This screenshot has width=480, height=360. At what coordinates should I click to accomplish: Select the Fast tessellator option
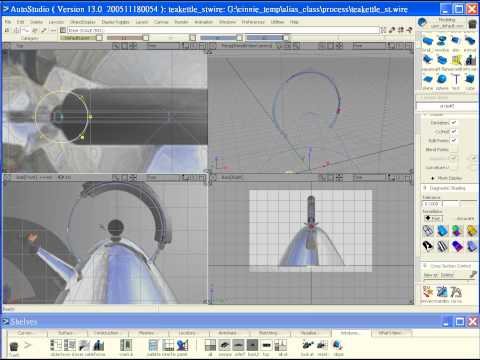433,219
